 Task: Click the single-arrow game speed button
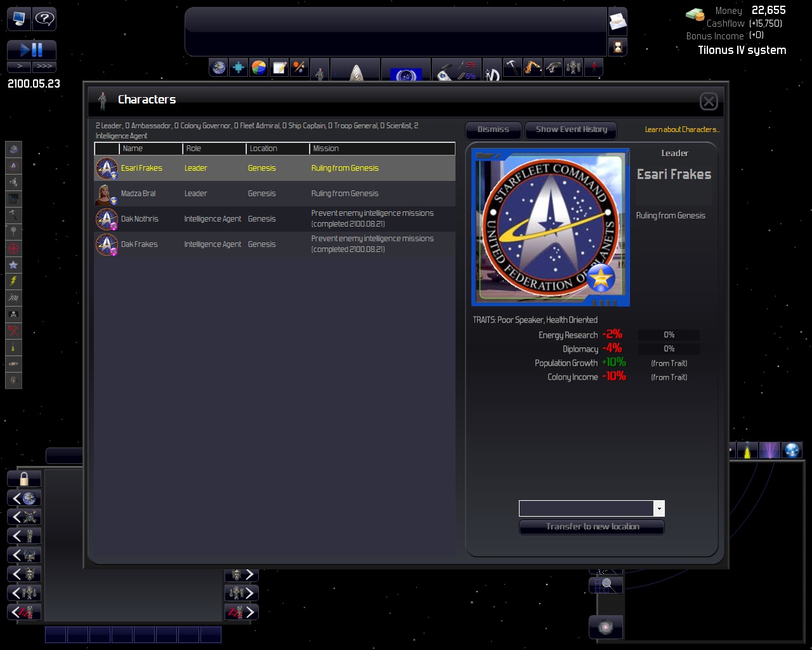[x=19, y=66]
